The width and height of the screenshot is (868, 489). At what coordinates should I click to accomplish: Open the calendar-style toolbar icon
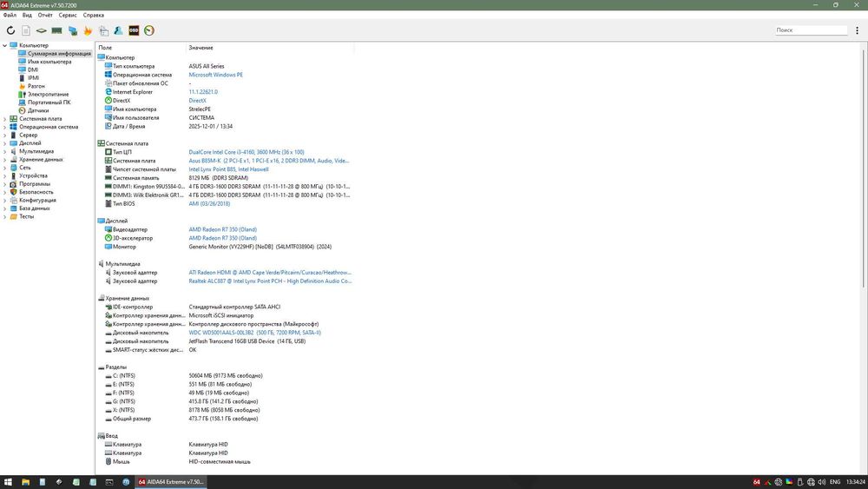[x=103, y=30]
